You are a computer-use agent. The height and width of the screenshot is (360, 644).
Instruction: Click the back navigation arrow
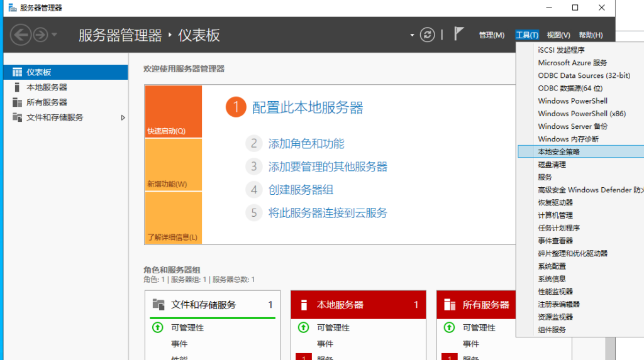click(21, 35)
